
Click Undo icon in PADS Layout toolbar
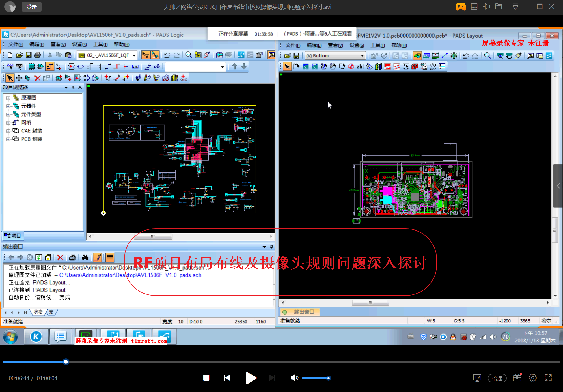(x=466, y=56)
